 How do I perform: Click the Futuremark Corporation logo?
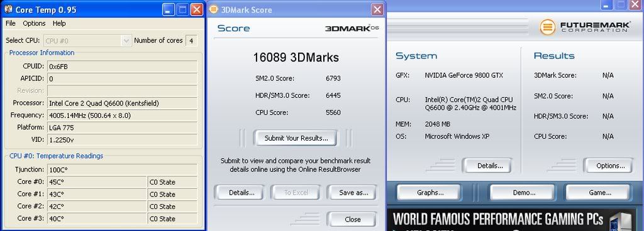pos(585,27)
